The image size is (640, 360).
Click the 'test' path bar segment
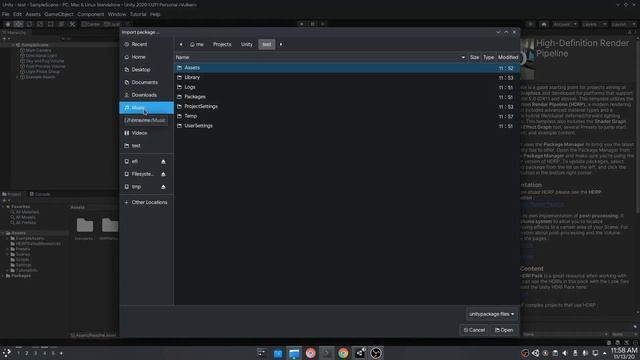[267, 44]
